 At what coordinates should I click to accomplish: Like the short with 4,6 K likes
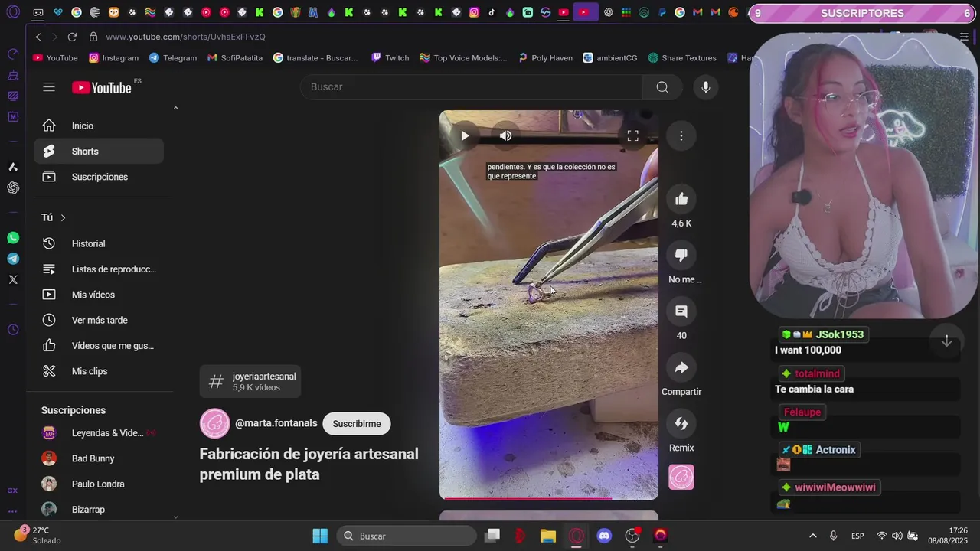click(x=681, y=200)
